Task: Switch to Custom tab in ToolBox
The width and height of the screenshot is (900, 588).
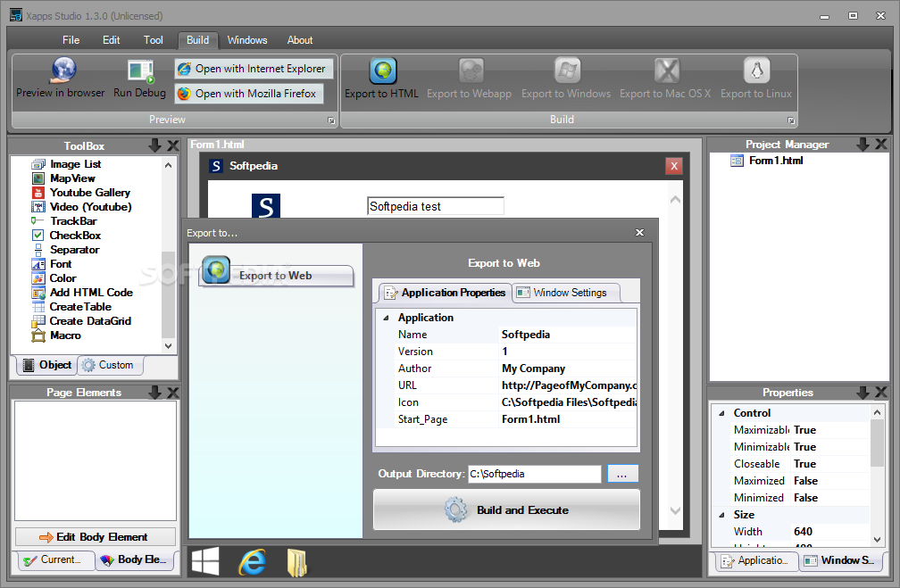Action: (109, 365)
